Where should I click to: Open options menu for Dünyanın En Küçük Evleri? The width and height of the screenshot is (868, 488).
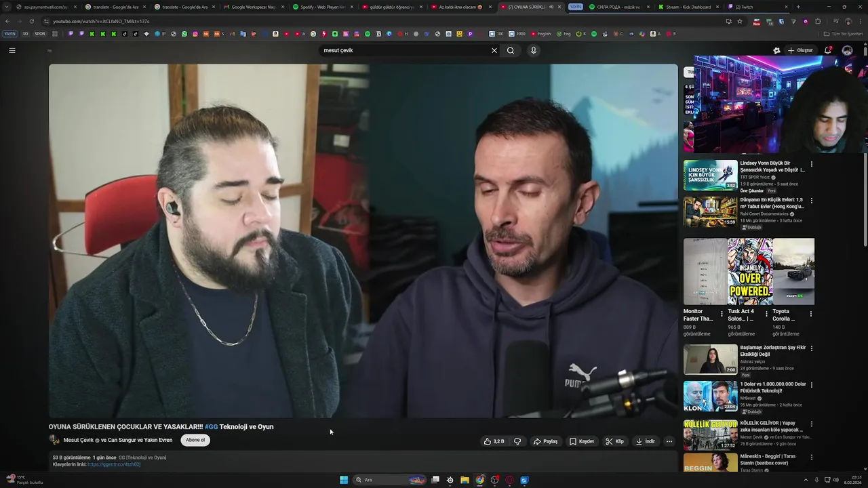click(811, 201)
